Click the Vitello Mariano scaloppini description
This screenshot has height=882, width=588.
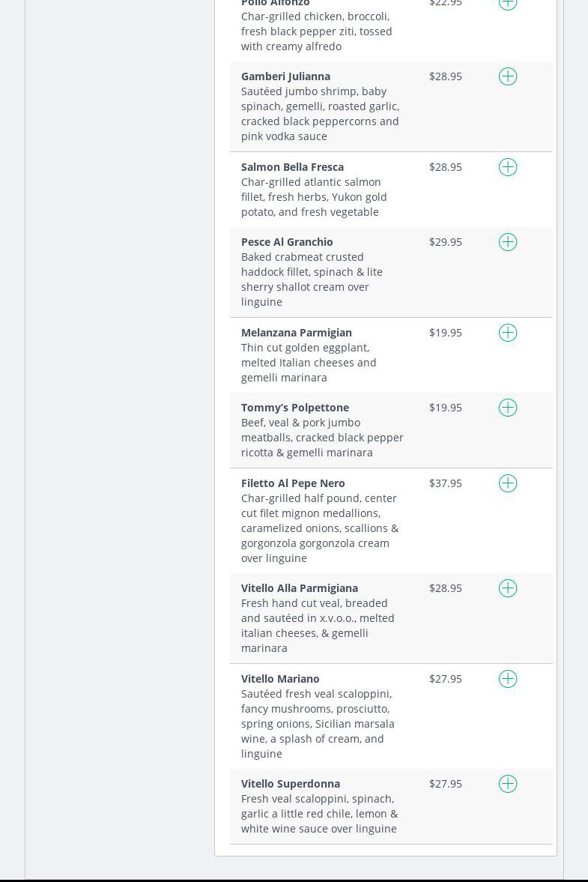(x=318, y=724)
